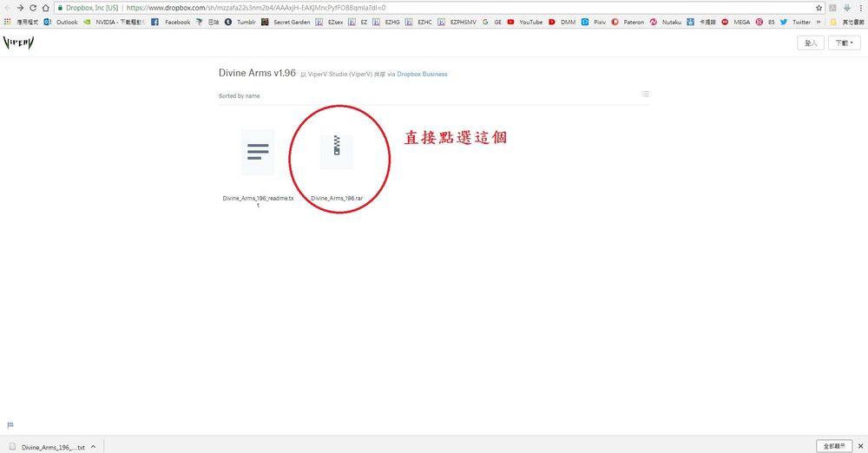Open the Pixiv bookmark
The image size is (868, 453).
click(594, 22)
